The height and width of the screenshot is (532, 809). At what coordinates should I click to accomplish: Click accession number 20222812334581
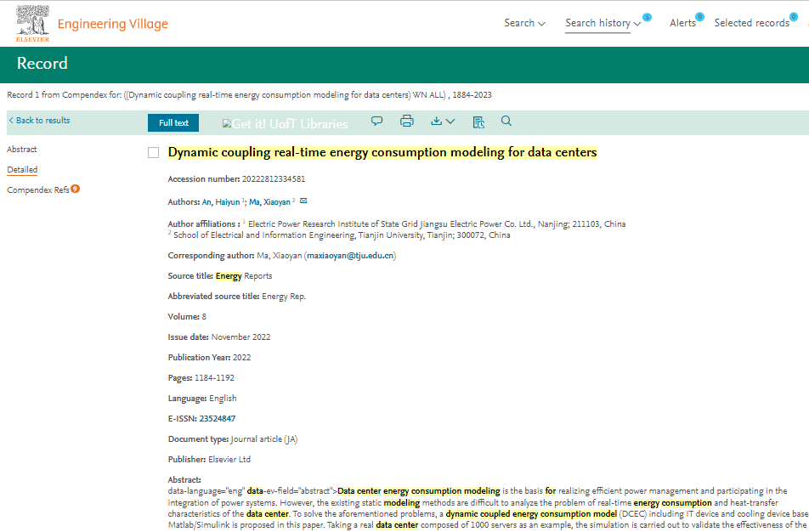274,179
